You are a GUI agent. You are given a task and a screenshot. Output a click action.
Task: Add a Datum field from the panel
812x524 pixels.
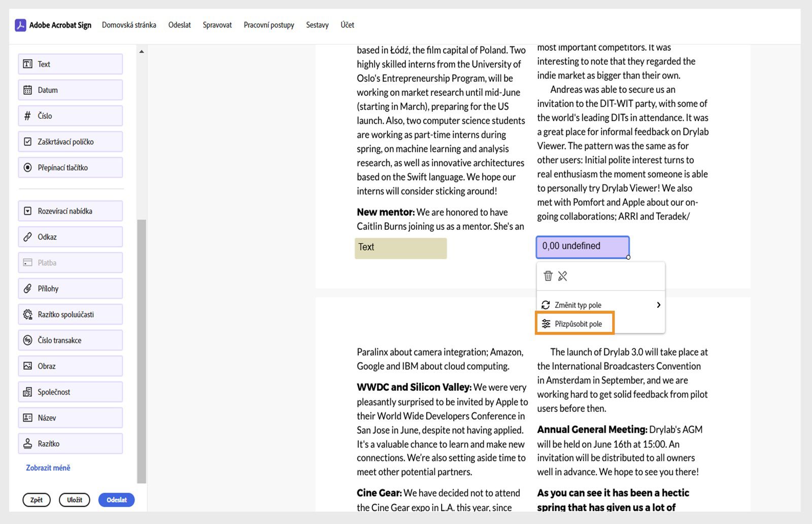click(x=71, y=90)
